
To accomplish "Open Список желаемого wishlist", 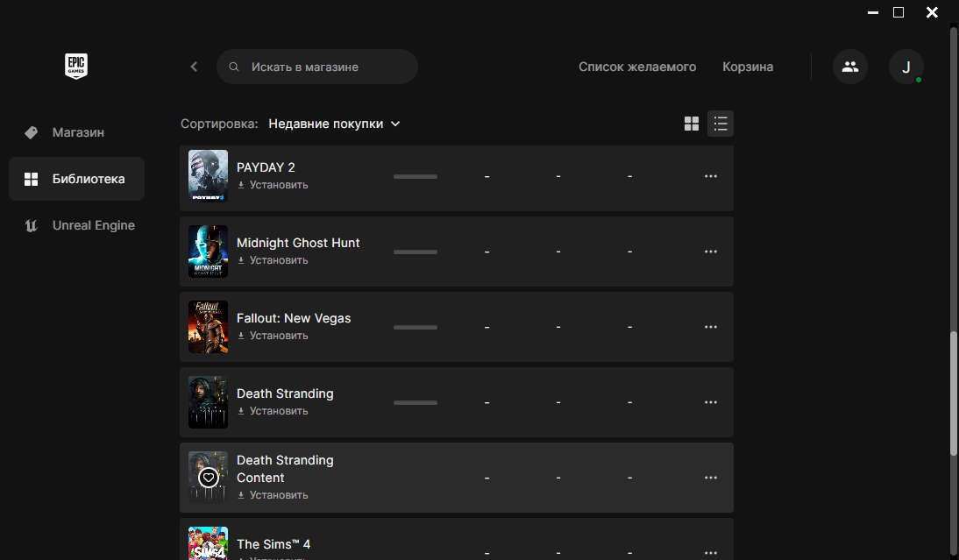I will 637,67.
